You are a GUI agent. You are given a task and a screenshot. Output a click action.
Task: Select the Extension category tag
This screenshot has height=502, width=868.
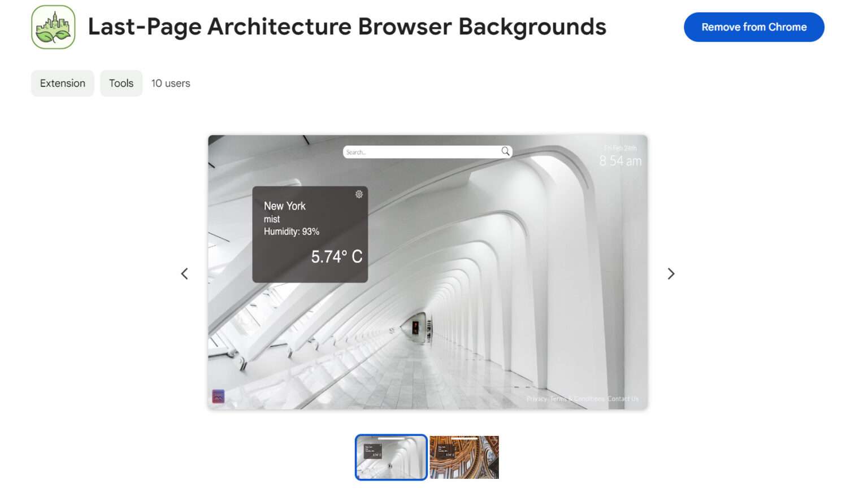pos(62,83)
